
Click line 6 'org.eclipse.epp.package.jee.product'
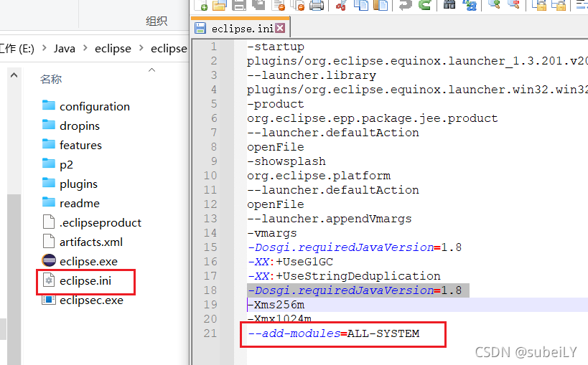click(x=373, y=118)
